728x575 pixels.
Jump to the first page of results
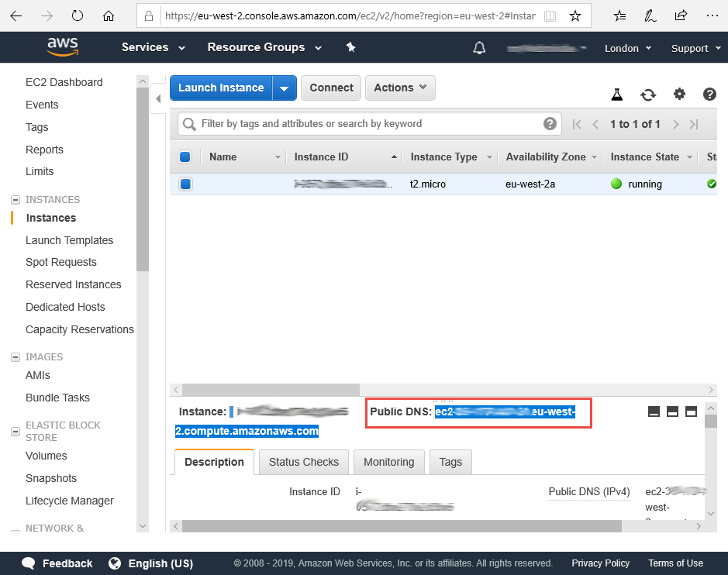pyautogui.click(x=577, y=124)
